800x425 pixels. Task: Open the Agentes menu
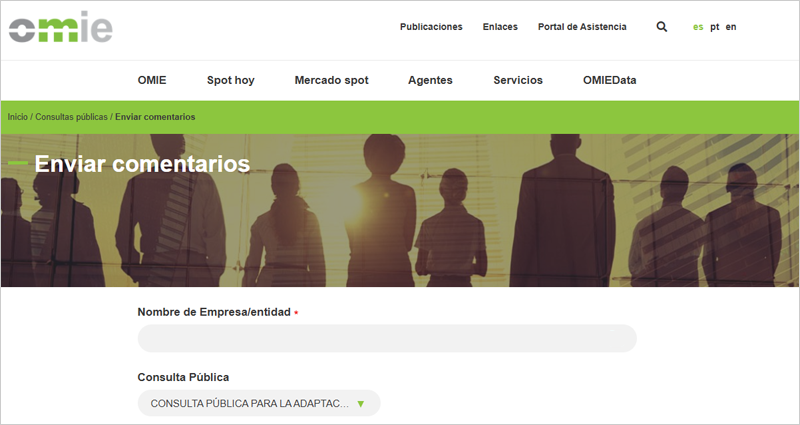(430, 80)
